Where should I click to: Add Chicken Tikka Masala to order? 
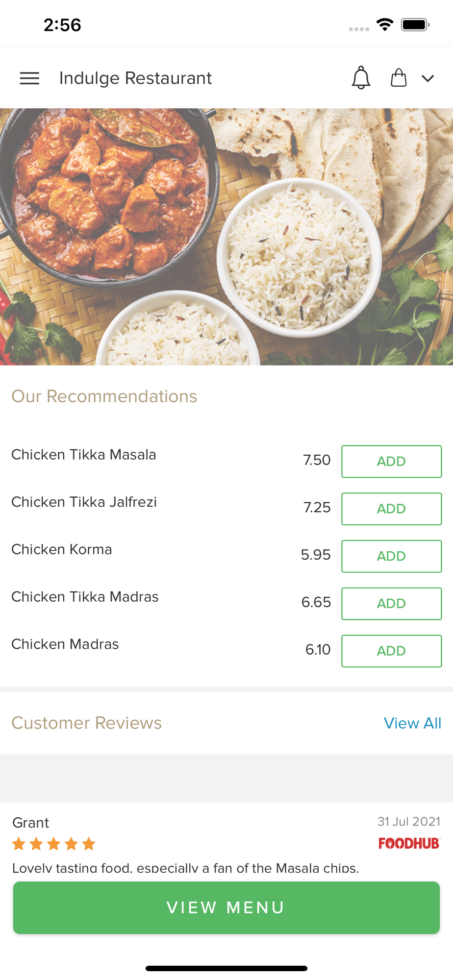pyautogui.click(x=391, y=461)
